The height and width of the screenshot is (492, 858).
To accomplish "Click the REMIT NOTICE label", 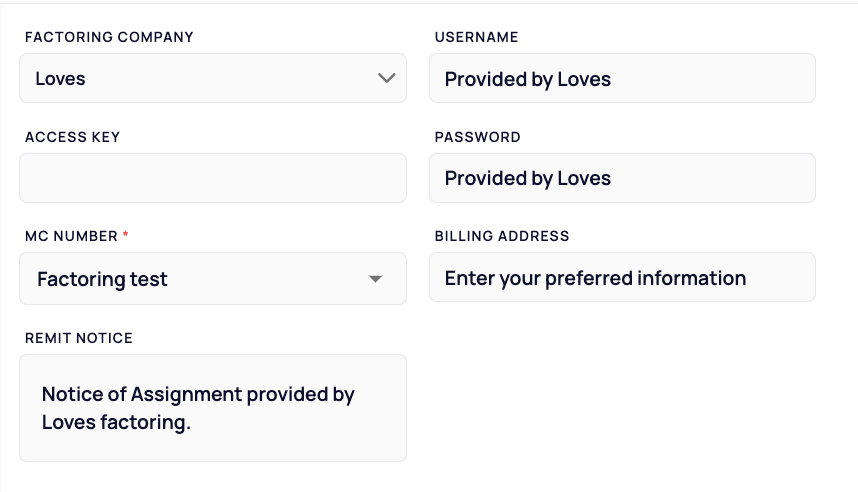I will (79, 338).
